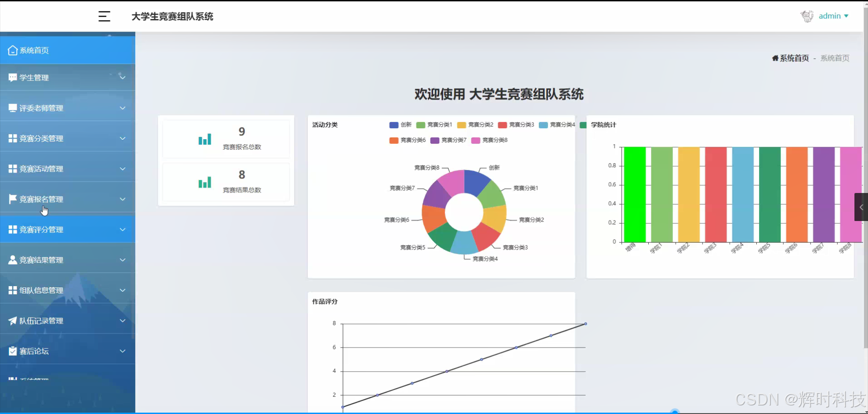The image size is (868, 414).
Task: Toggle the 竞赛分类8 legend entry
Action: point(489,140)
